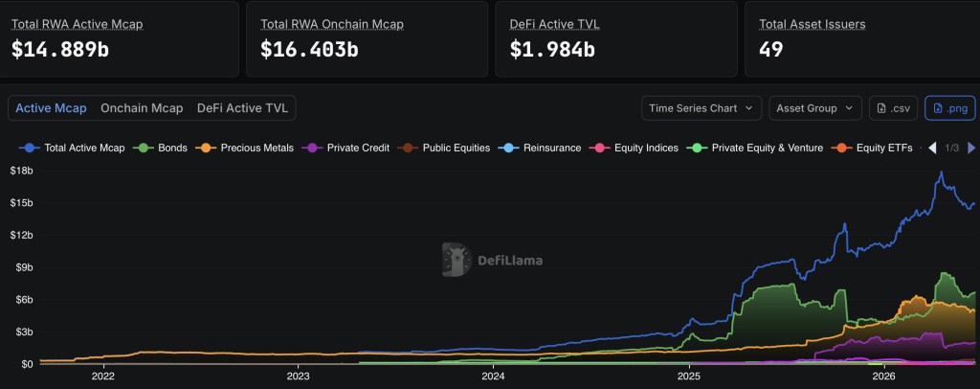Toggle the Private Equity & Venture series

tap(755, 149)
